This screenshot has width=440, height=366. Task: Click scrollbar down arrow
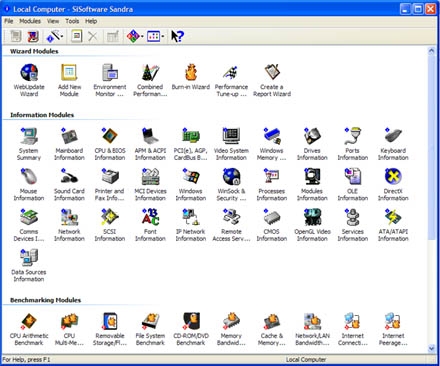tap(431, 349)
